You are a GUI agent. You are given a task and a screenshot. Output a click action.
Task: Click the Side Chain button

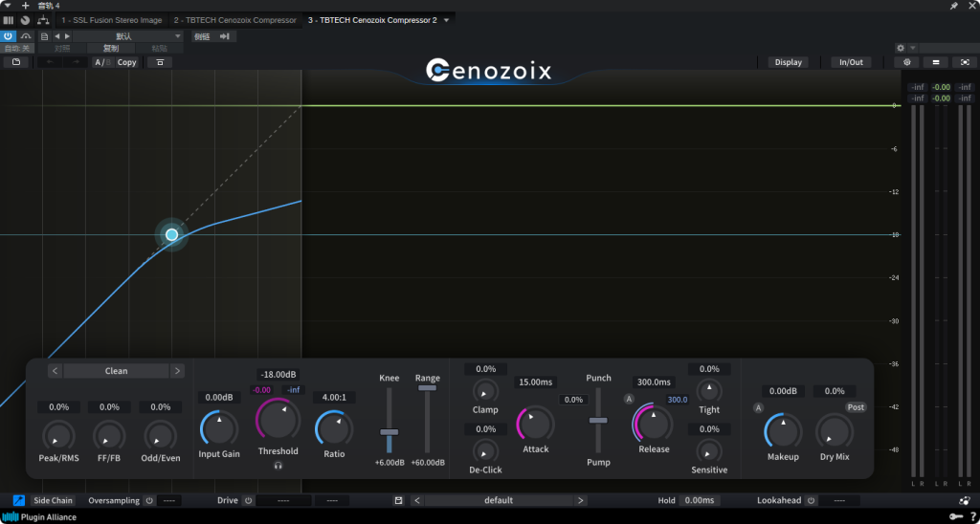pos(54,500)
